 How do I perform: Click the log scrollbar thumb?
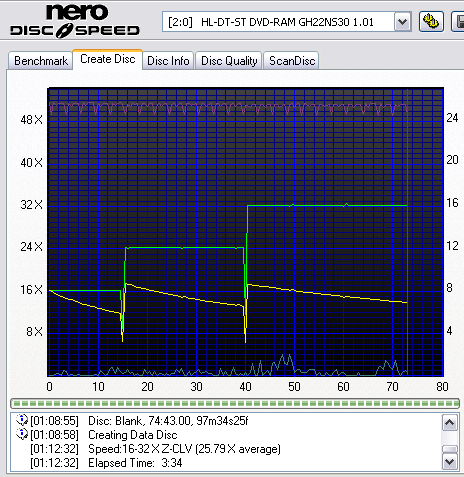449,449
